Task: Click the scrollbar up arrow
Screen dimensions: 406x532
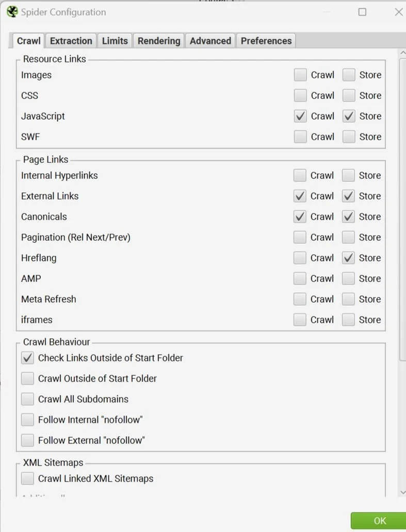Action: pyautogui.click(x=402, y=53)
